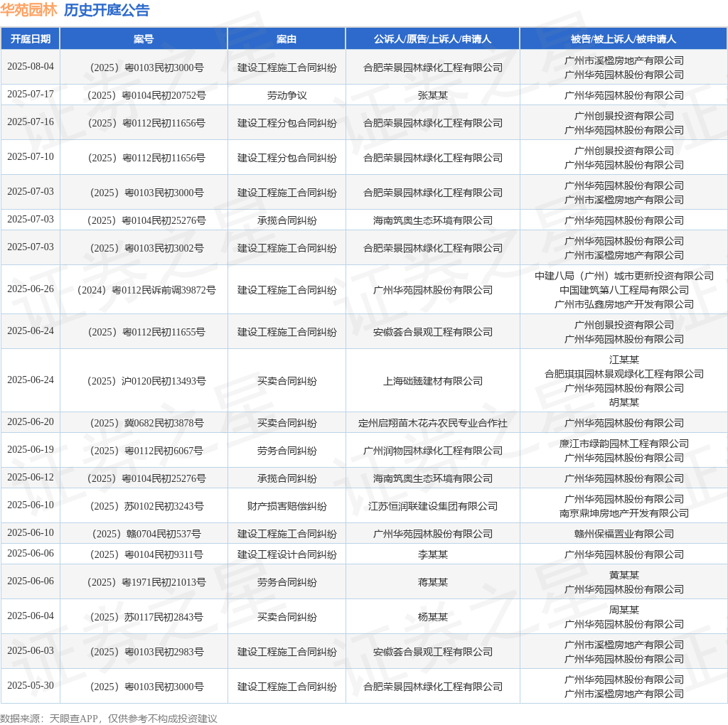Click defendant 赣州保福置业有限公司
This screenshot has height=725, width=728.
point(624,535)
